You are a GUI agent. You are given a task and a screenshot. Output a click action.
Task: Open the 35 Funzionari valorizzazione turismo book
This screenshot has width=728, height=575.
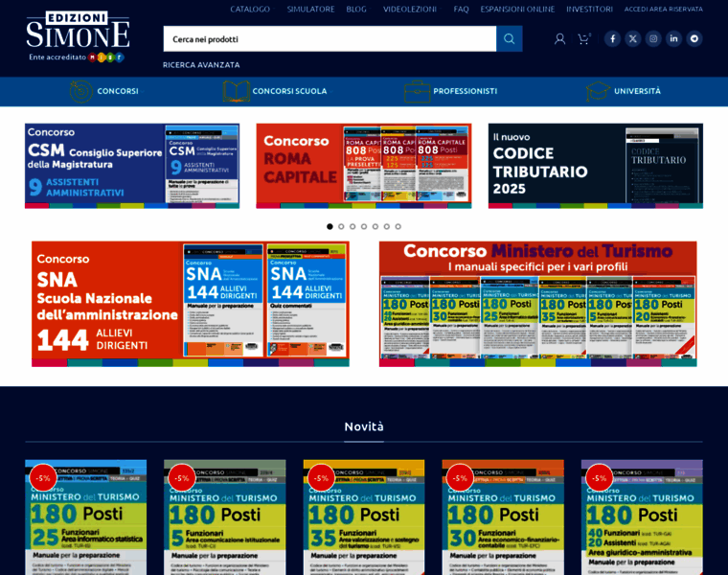[364, 517]
